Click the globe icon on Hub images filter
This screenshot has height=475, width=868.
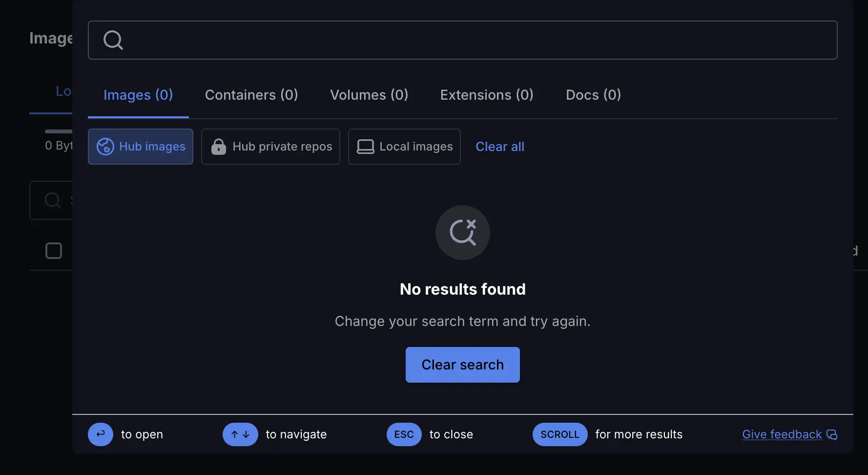(x=105, y=147)
